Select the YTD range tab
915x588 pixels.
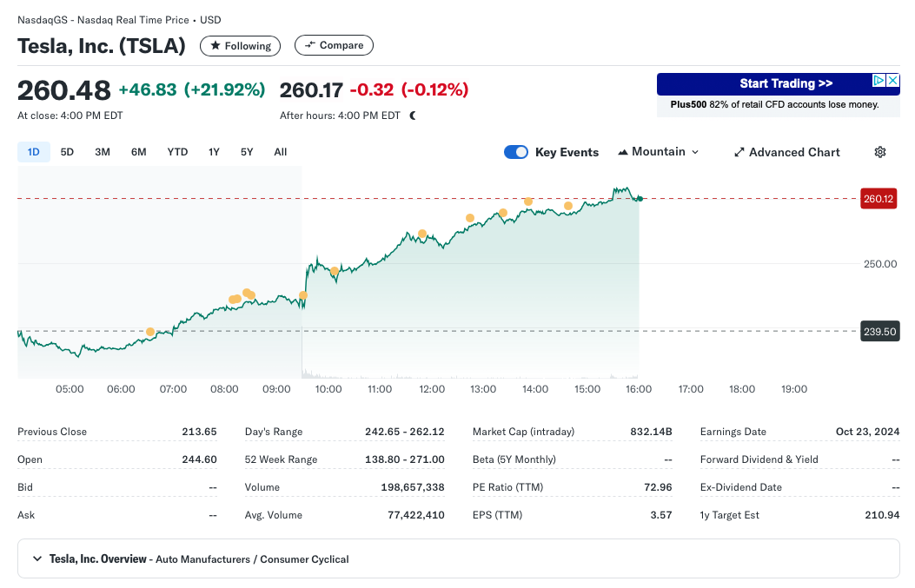[177, 152]
